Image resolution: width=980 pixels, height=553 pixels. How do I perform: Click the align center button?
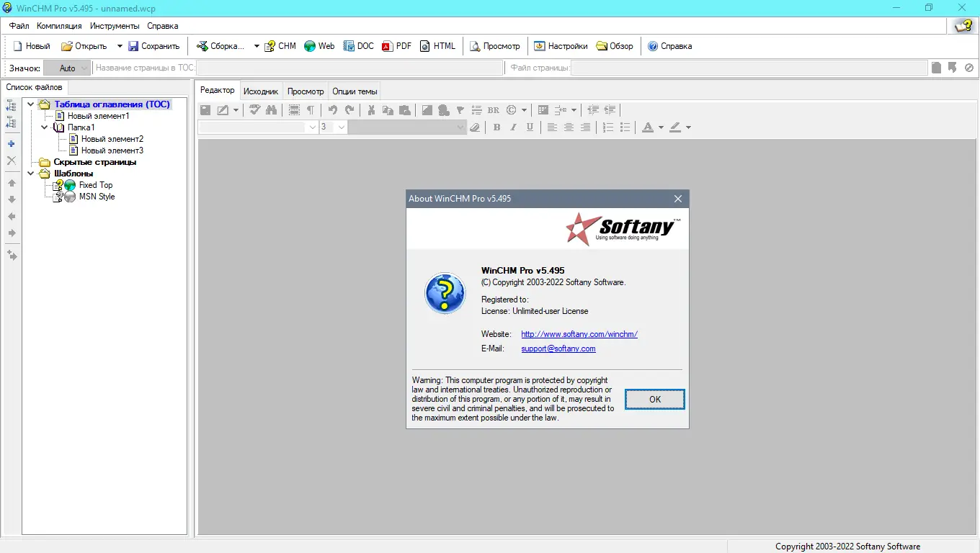tap(569, 127)
